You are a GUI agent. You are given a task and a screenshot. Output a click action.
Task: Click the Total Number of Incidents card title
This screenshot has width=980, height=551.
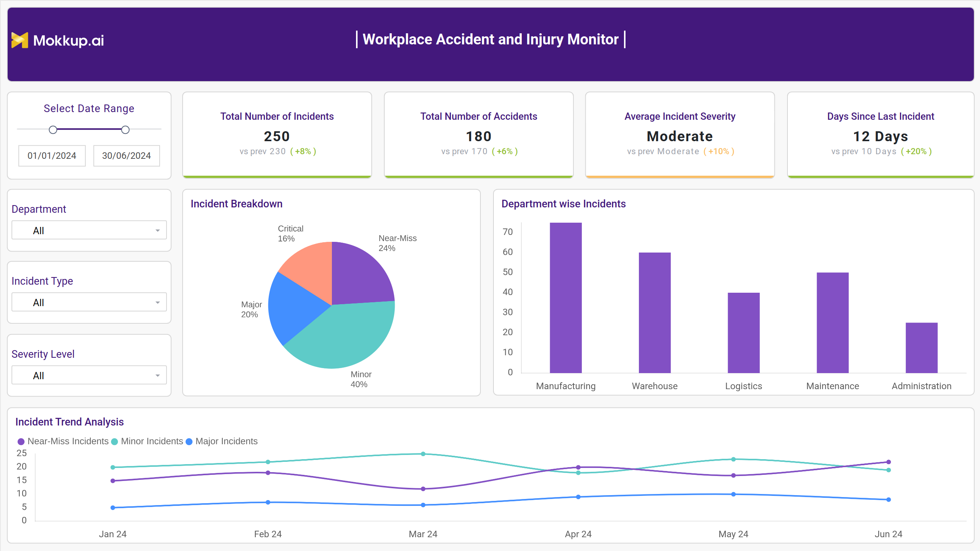click(x=277, y=116)
